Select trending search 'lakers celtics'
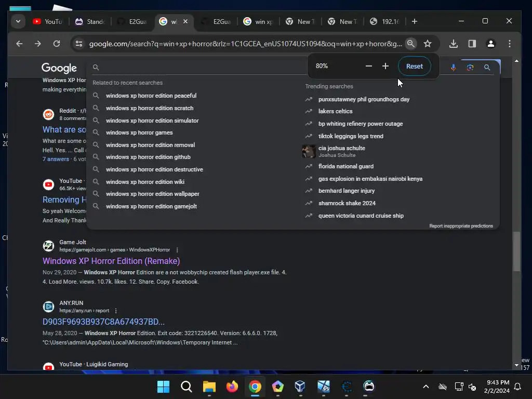 pos(335,111)
